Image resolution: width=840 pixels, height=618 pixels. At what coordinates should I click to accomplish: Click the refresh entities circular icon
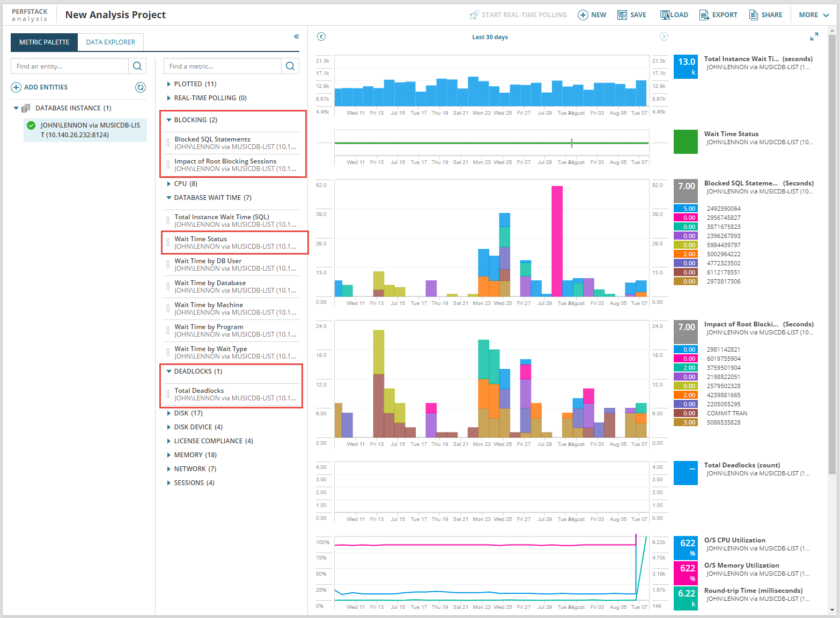point(141,87)
